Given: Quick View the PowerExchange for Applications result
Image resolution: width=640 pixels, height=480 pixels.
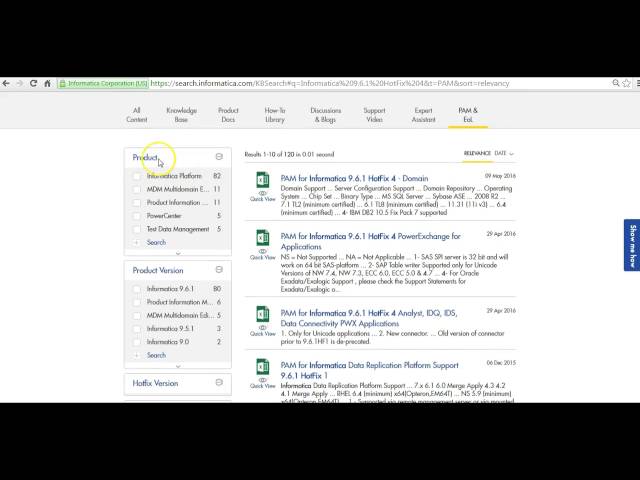Looking at the screenshot, I should pyautogui.click(x=262, y=254).
